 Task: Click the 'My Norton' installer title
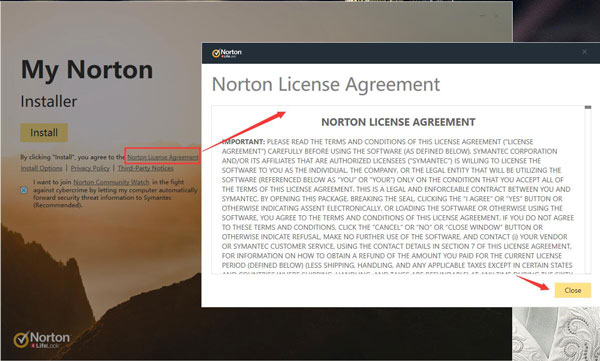coord(87,70)
